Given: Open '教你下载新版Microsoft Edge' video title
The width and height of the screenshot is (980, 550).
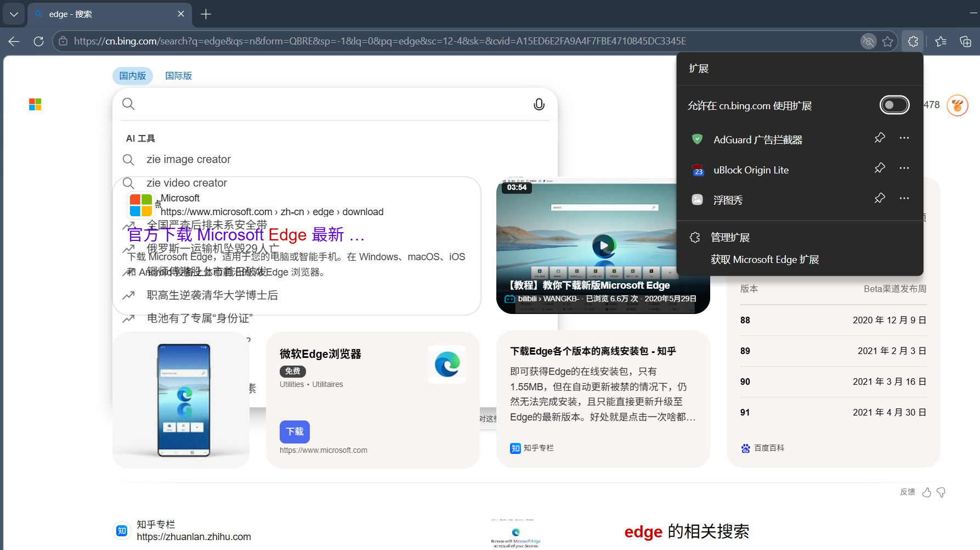Looking at the screenshot, I should pyautogui.click(x=587, y=285).
